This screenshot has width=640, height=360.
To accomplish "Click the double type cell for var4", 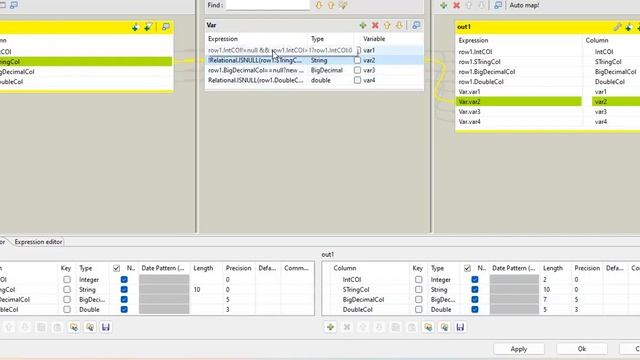I will pyautogui.click(x=321, y=80).
